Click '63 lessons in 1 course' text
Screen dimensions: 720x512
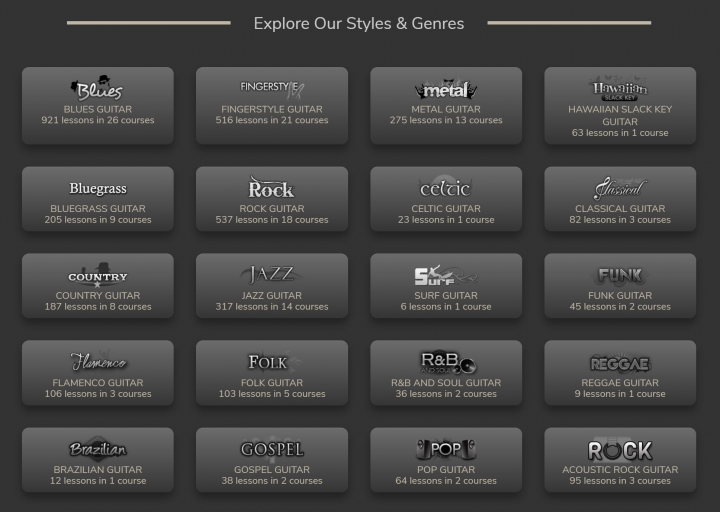[x=620, y=133]
